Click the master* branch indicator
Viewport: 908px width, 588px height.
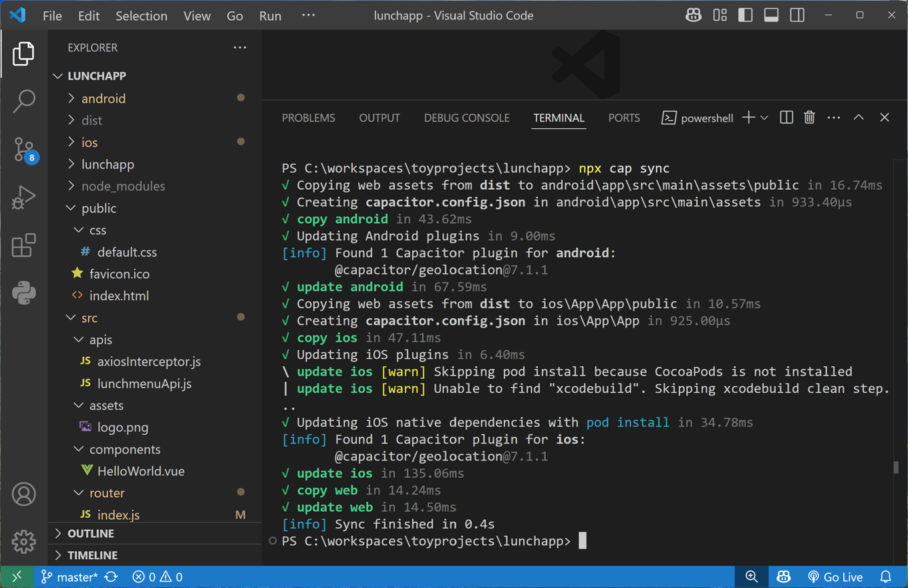pyautogui.click(x=69, y=577)
